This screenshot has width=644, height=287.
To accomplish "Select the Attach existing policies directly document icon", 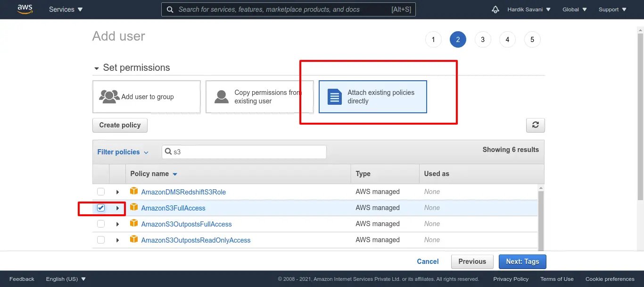I will click(x=334, y=97).
